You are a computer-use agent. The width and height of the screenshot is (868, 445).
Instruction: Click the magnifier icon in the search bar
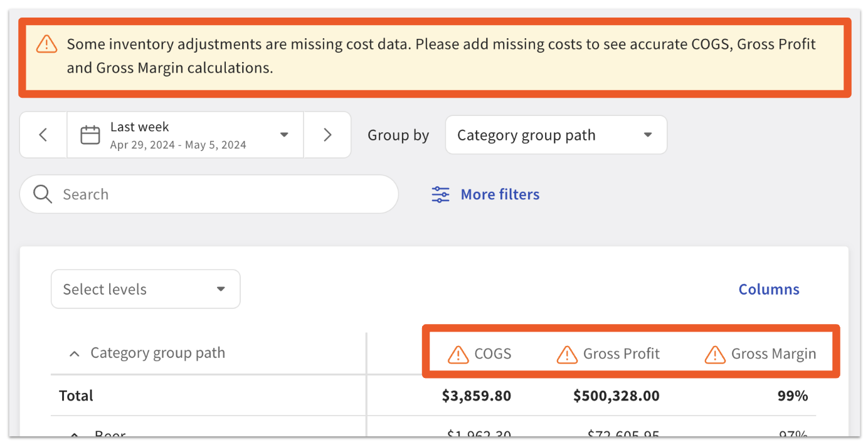click(x=42, y=194)
